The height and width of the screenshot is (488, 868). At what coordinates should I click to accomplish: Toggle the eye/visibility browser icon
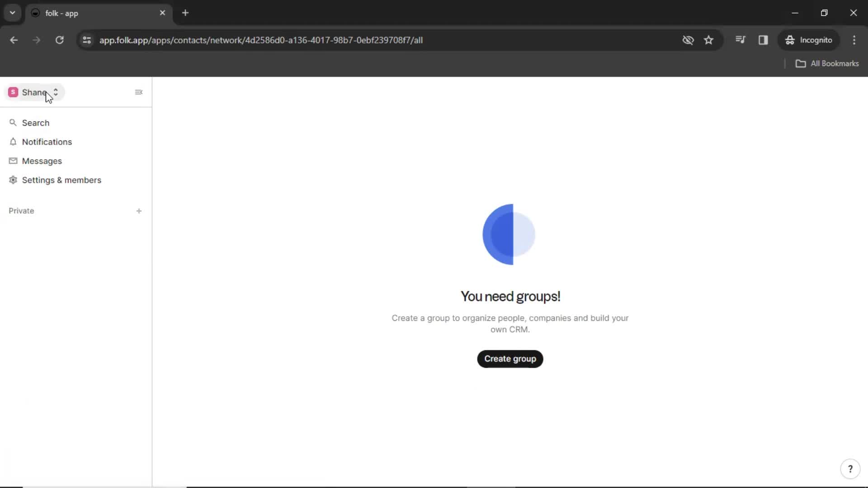(x=689, y=40)
